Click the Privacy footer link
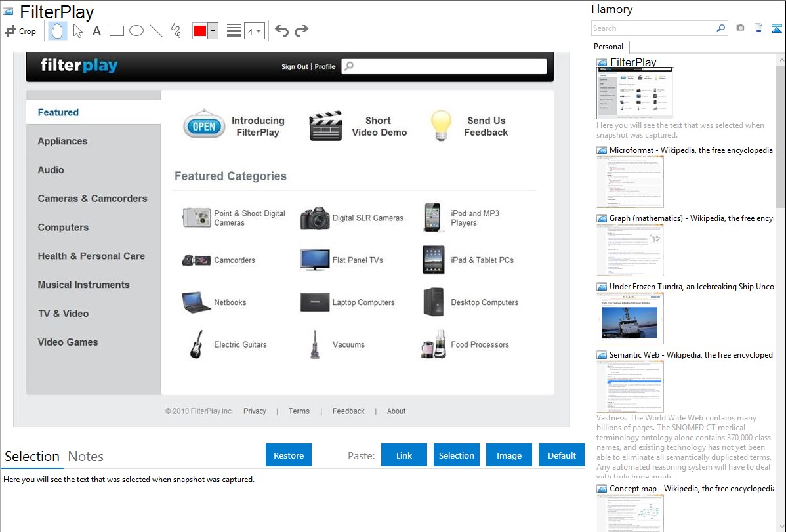Screen dimensions: 786x532 (x=255, y=411)
